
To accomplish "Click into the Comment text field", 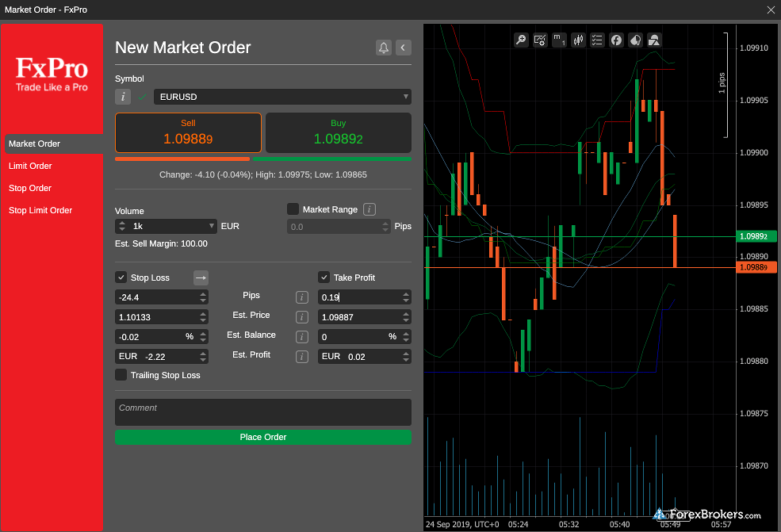I will pyautogui.click(x=263, y=412).
